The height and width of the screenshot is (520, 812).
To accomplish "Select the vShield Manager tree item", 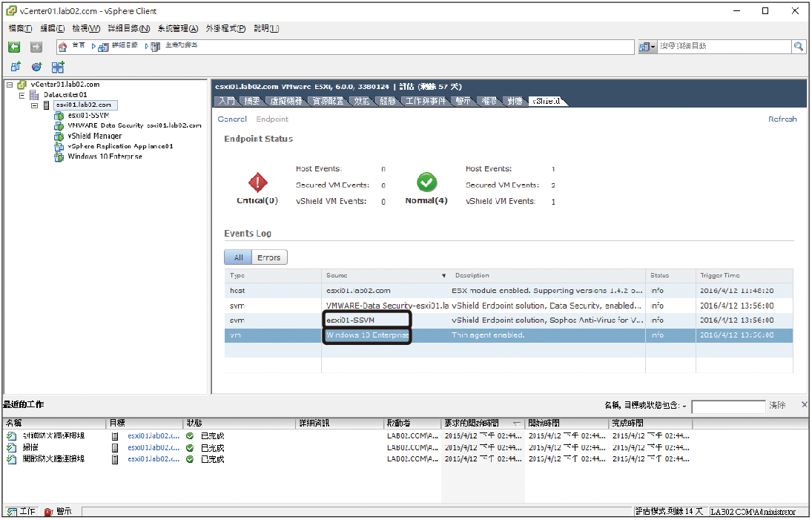I will point(95,136).
